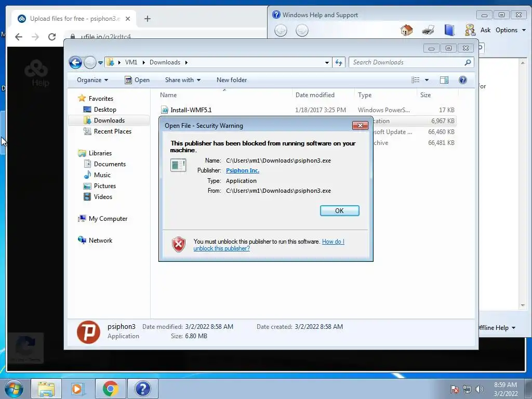Browse Help contents book icon
Viewport: 532px width, 399px height.
449,30
